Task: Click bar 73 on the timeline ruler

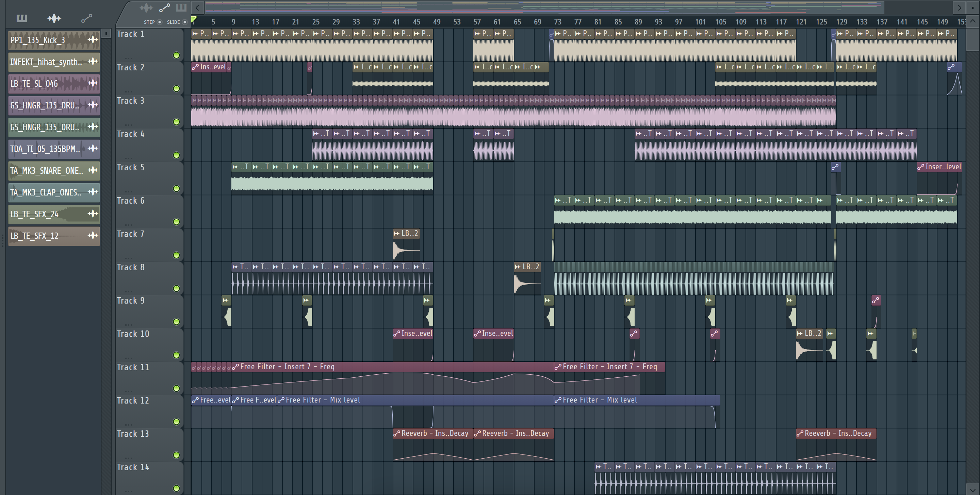Action: (558, 22)
